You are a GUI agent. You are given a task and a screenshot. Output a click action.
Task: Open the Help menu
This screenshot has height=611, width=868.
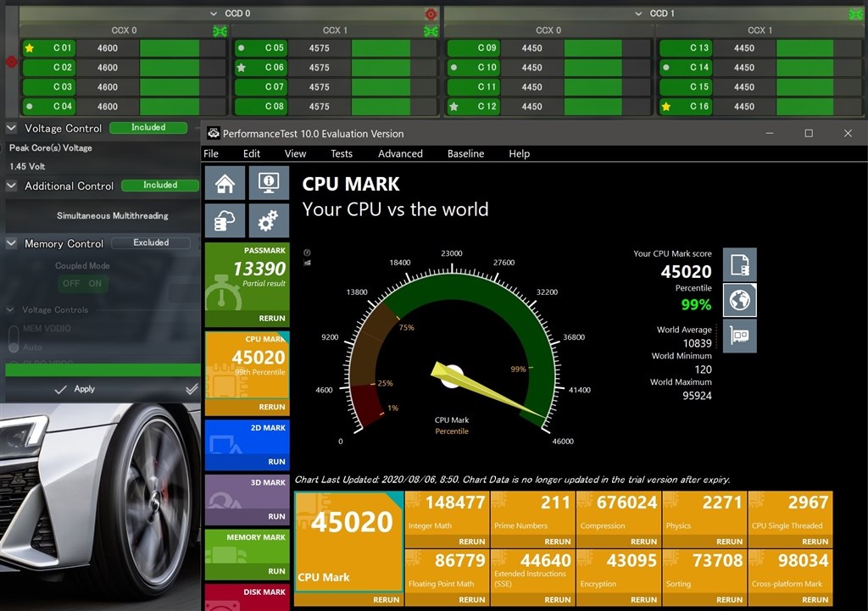[x=520, y=154]
